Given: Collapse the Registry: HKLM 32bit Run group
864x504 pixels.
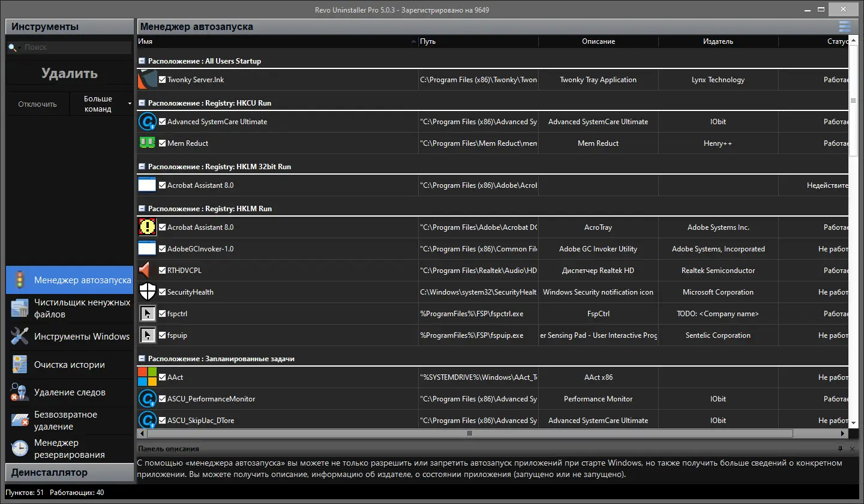Looking at the screenshot, I should click(142, 167).
